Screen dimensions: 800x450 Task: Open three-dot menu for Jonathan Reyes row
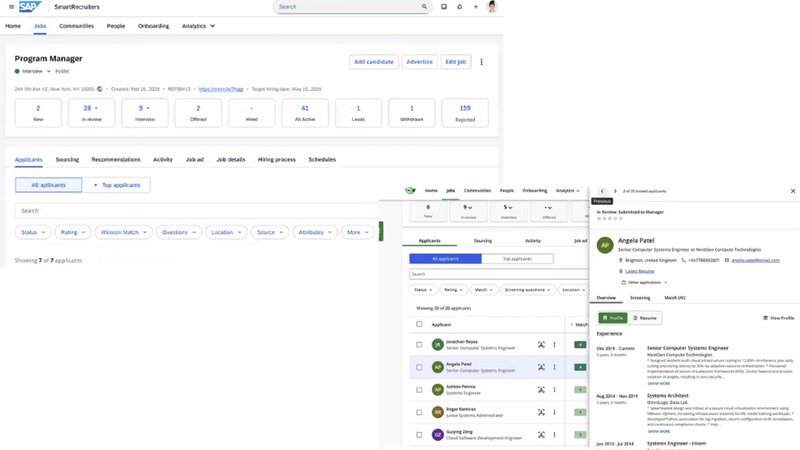pos(555,345)
